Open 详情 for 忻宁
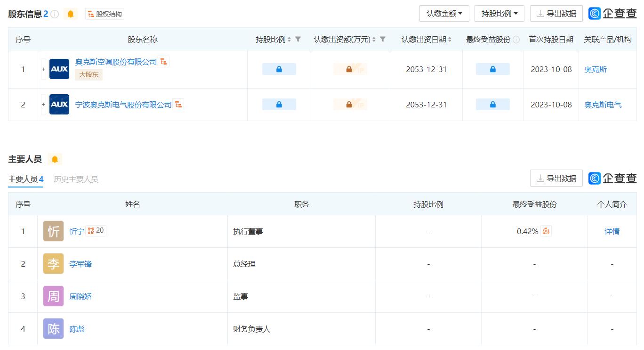The image size is (644, 350). (612, 231)
